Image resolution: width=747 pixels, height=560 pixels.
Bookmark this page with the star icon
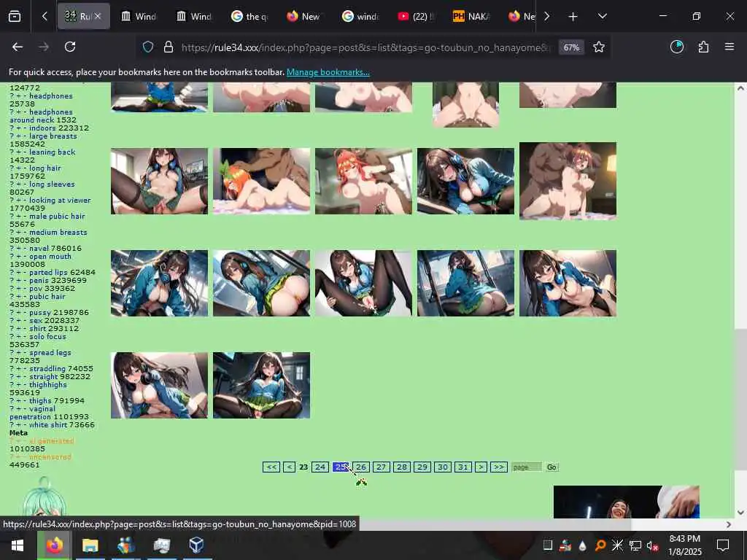pyautogui.click(x=599, y=47)
